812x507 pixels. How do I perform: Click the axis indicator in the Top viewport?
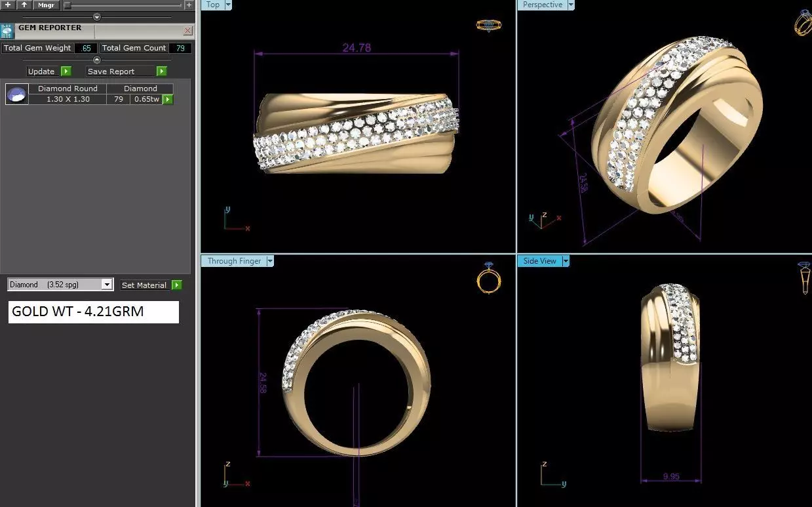(x=236, y=218)
